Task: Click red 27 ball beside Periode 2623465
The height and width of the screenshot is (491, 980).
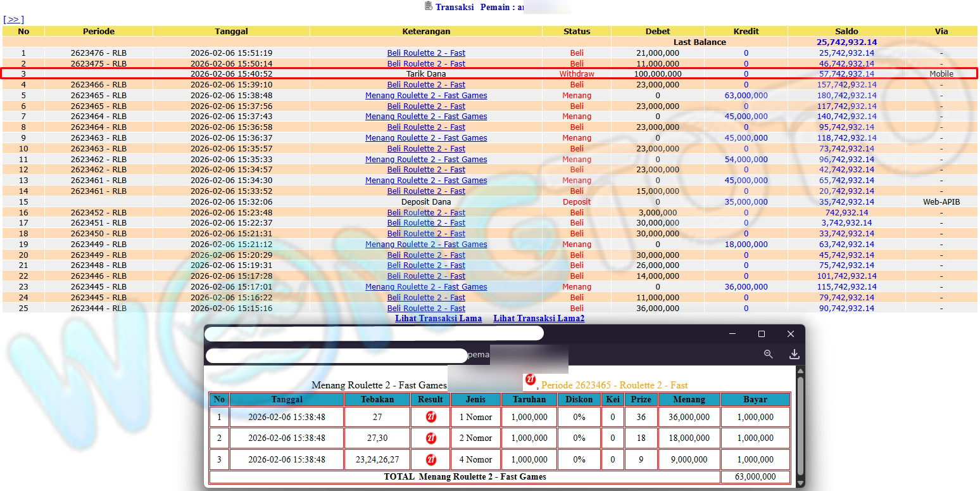Action: click(531, 380)
